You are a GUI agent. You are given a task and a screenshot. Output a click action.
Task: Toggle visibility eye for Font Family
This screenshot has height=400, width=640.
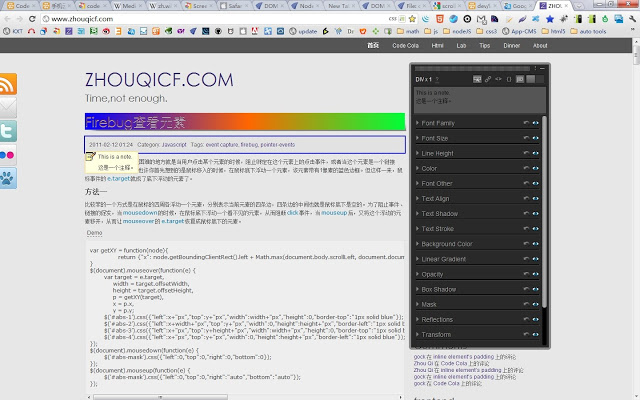pos(536,123)
